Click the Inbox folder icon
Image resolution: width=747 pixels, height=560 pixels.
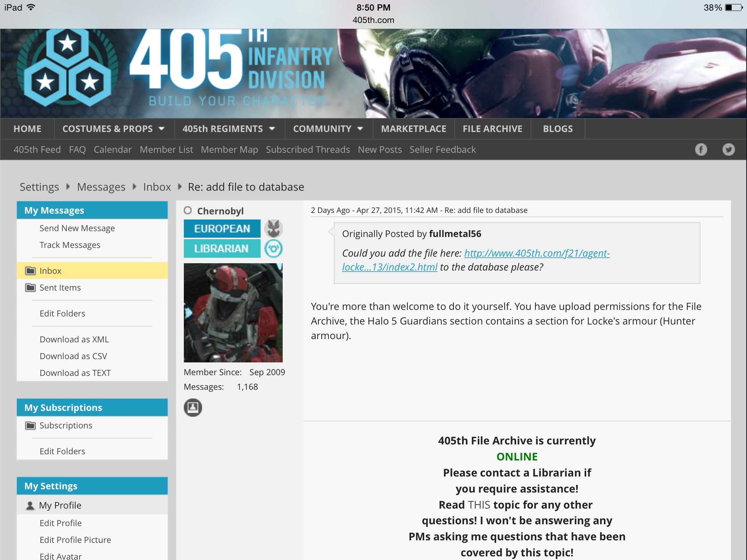tap(30, 271)
